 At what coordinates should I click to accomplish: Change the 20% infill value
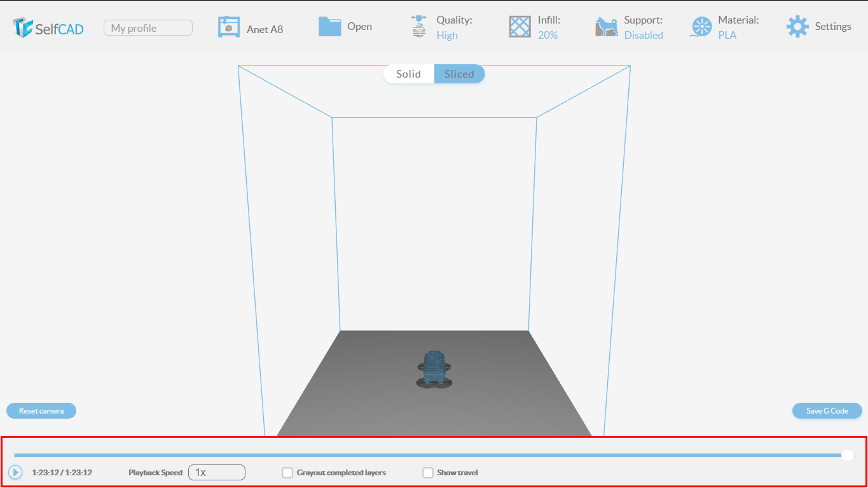tap(548, 36)
